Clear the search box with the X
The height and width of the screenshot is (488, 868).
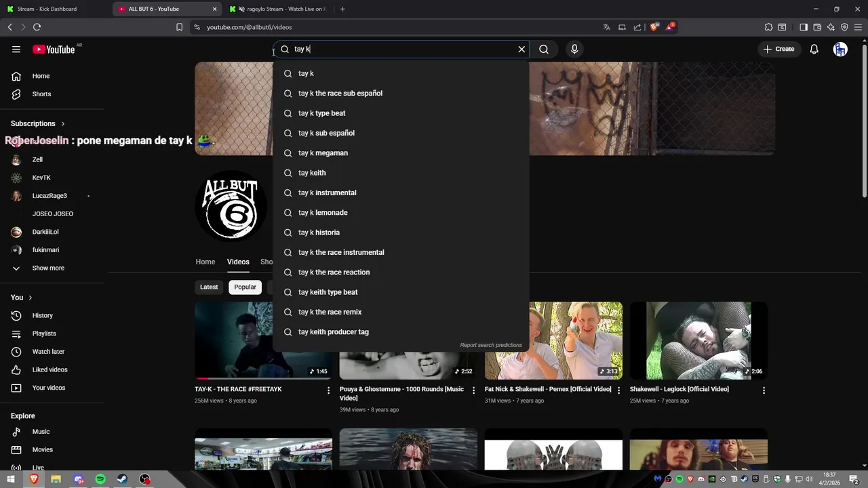click(x=521, y=49)
